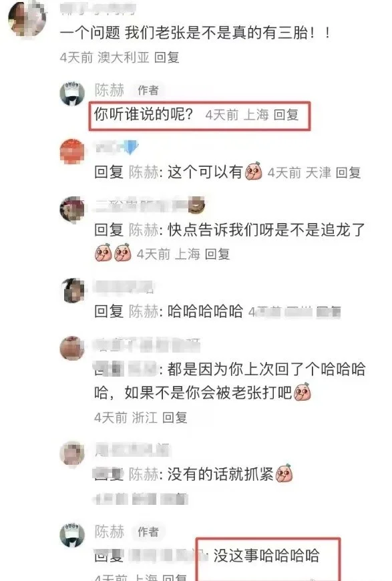Reply to the 追龙了 comment from Shanghai
Viewport: 392px width, 581px height.
[218, 254]
